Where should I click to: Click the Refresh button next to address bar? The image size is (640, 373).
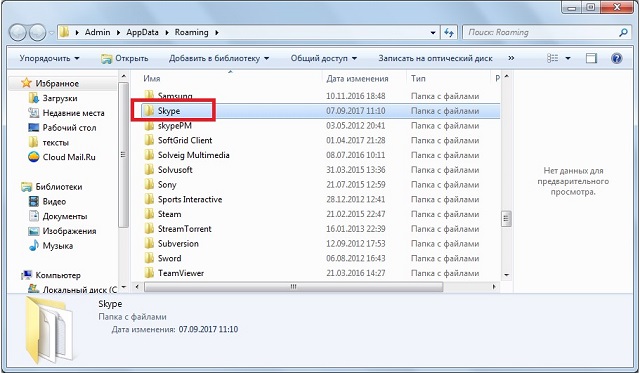[449, 32]
